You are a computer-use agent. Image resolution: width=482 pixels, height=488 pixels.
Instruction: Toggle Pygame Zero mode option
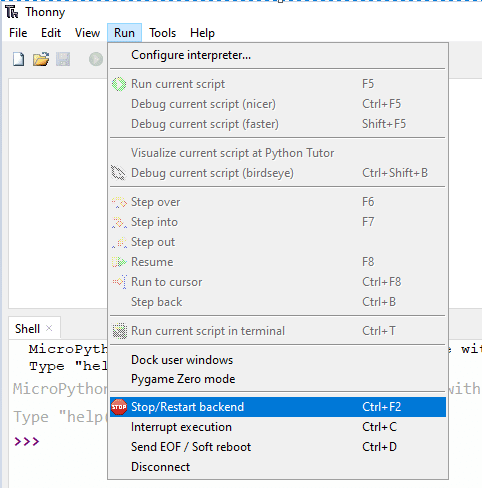(x=278, y=379)
